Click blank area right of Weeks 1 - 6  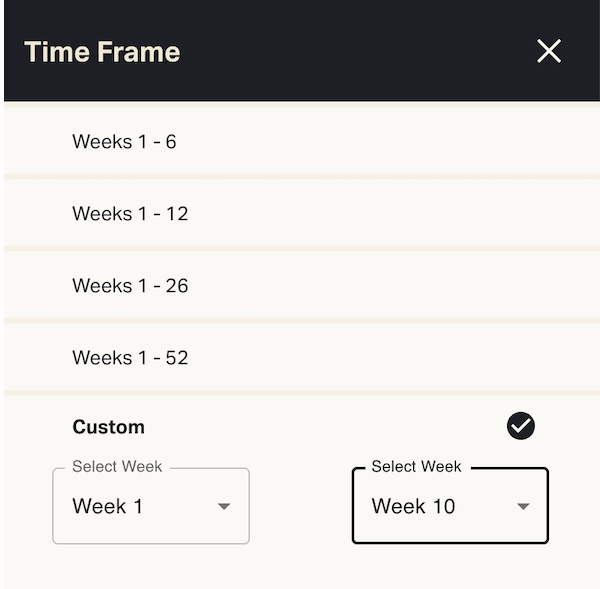400,141
